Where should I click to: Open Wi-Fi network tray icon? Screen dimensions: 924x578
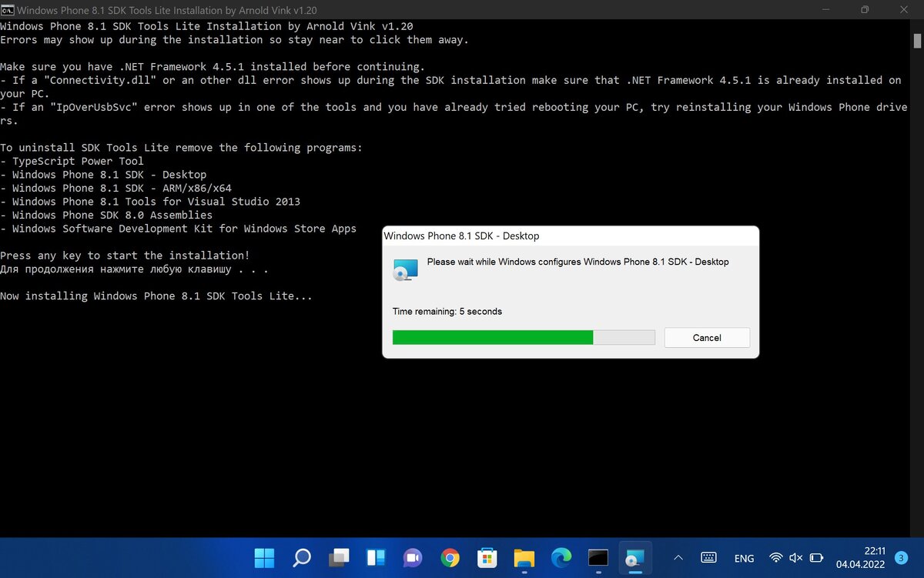[776, 558]
